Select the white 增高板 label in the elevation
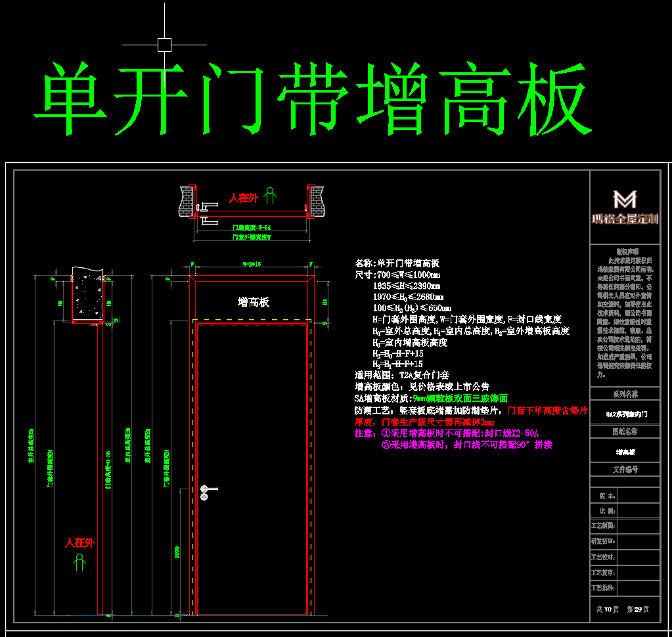Image resolution: width=672 pixels, height=637 pixels. point(253,302)
